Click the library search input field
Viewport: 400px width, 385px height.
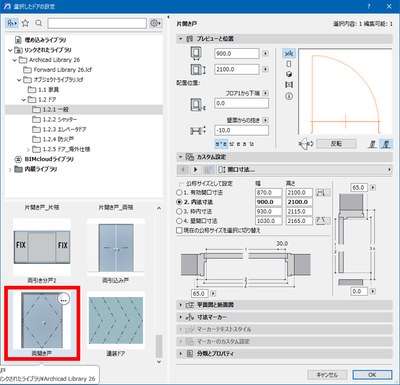click(97, 23)
